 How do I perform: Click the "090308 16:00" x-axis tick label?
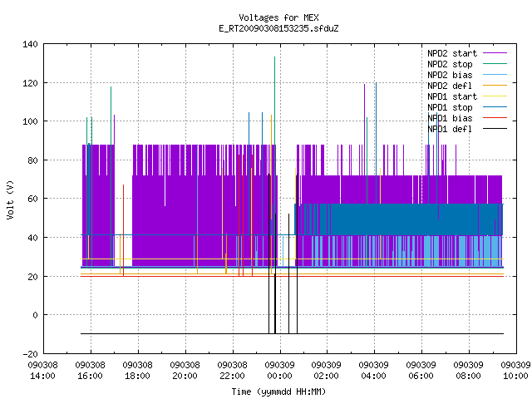point(91,371)
